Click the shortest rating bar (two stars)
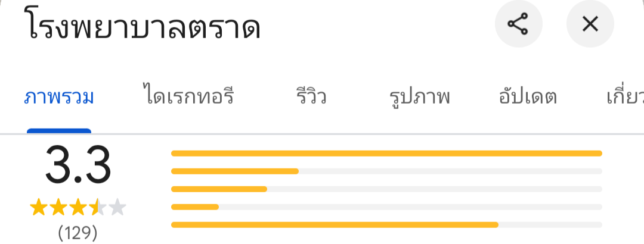This screenshot has width=644, height=244. point(386,207)
